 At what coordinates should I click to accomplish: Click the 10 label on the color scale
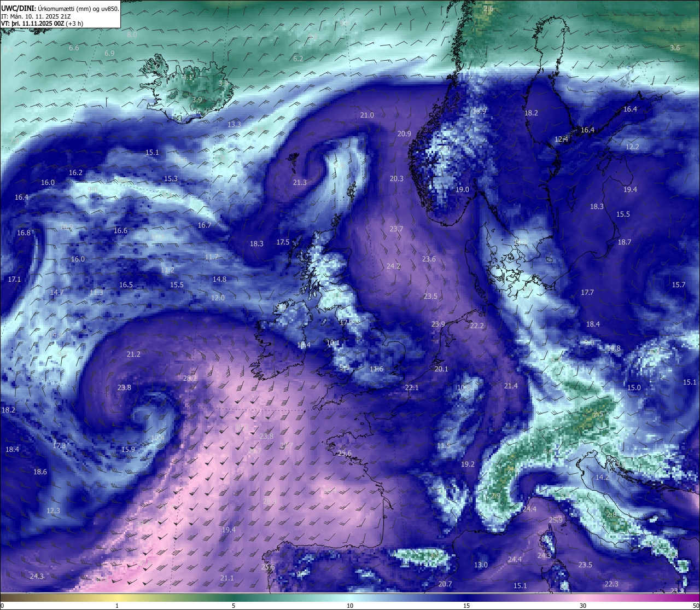(350, 606)
